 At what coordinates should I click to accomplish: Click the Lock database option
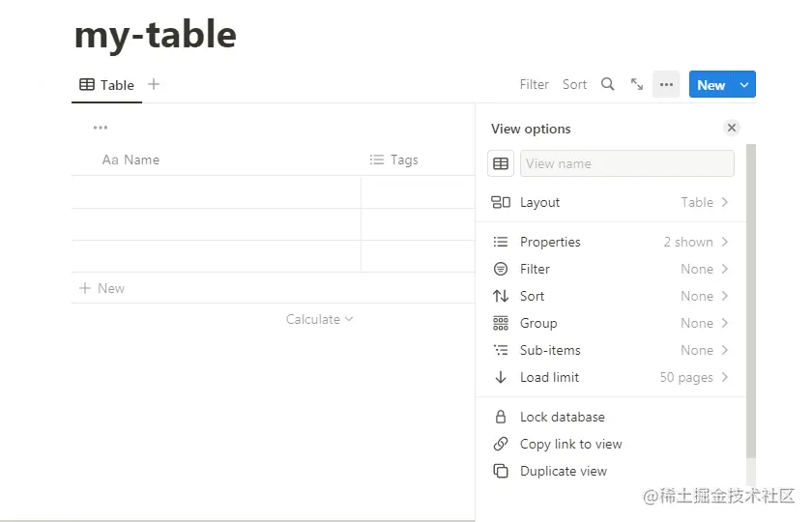(562, 417)
